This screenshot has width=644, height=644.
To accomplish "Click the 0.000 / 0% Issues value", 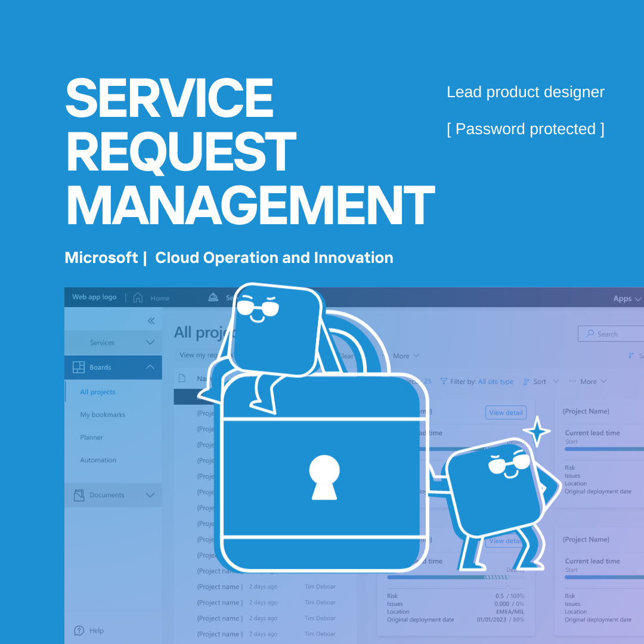I will pyautogui.click(x=509, y=603).
